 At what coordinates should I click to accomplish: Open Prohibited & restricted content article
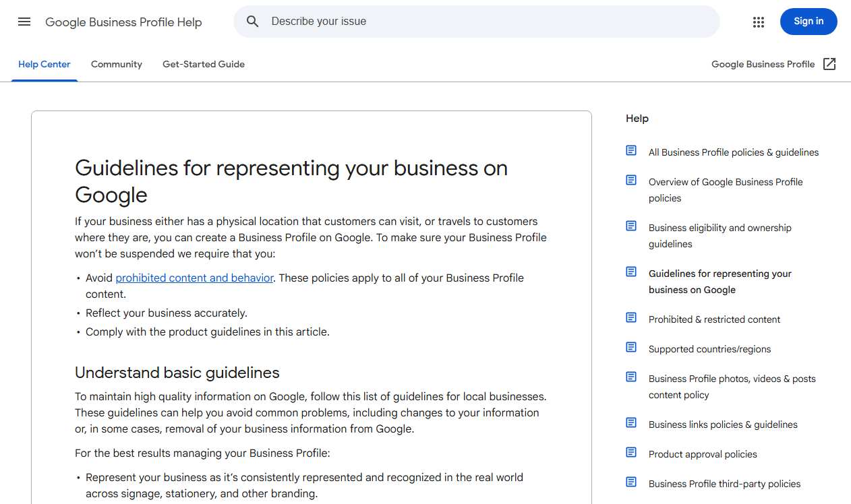coord(714,319)
